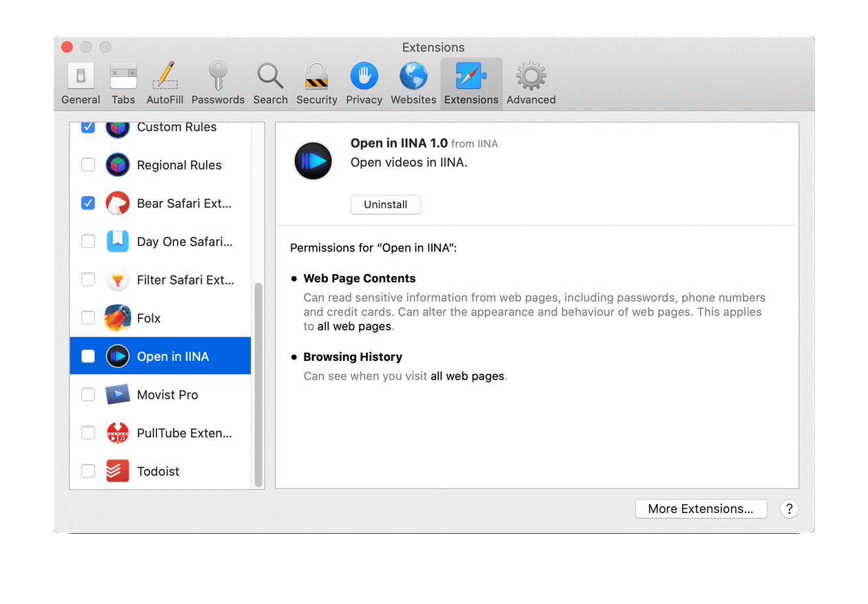The image size is (868, 604).
Task: Open the General preferences pane
Action: point(81,83)
